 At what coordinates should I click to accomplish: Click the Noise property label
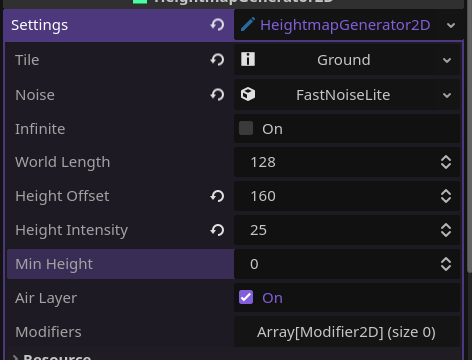(x=35, y=95)
